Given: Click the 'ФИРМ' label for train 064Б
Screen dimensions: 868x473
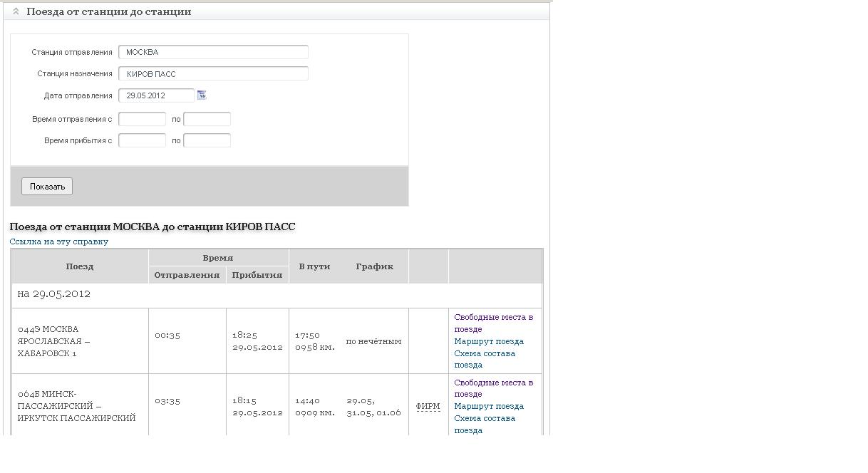Looking at the screenshot, I should (428, 406).
